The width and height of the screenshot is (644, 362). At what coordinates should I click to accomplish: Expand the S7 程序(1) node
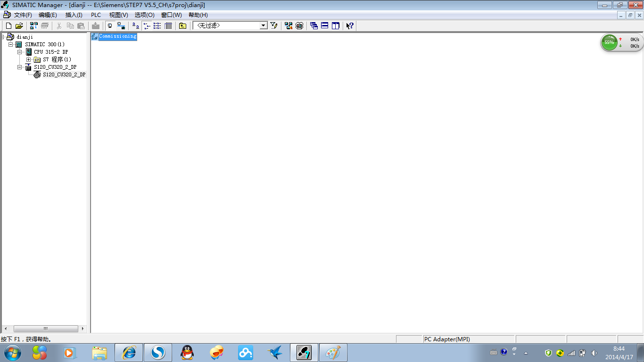click(28, 59)
